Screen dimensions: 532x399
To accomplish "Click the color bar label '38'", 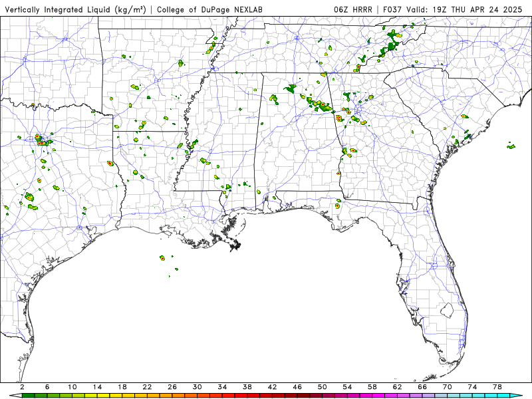I will tap(247, 387).
